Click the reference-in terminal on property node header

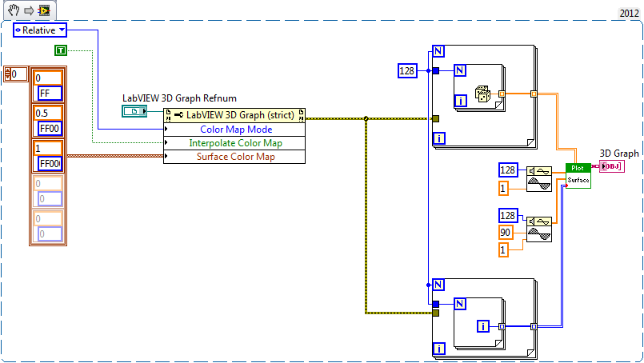click(x=168, y=115)
